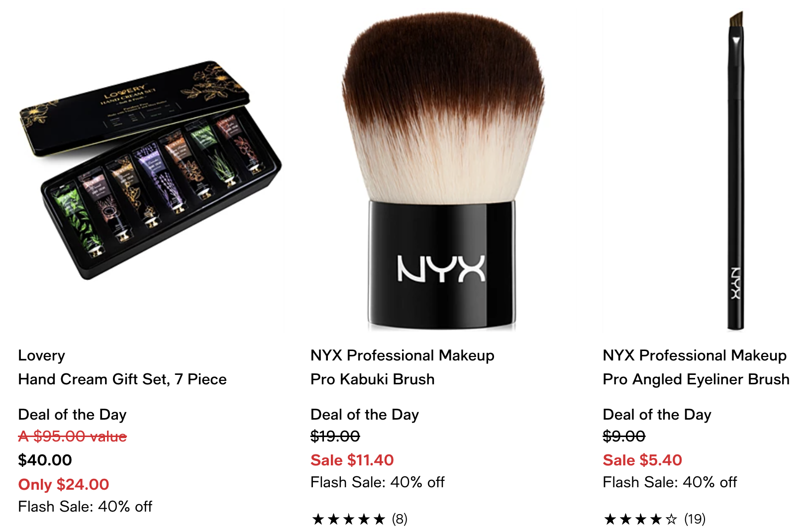Open the Lovery hand cream gift set image
809x532 pixels.
[150, 170]
